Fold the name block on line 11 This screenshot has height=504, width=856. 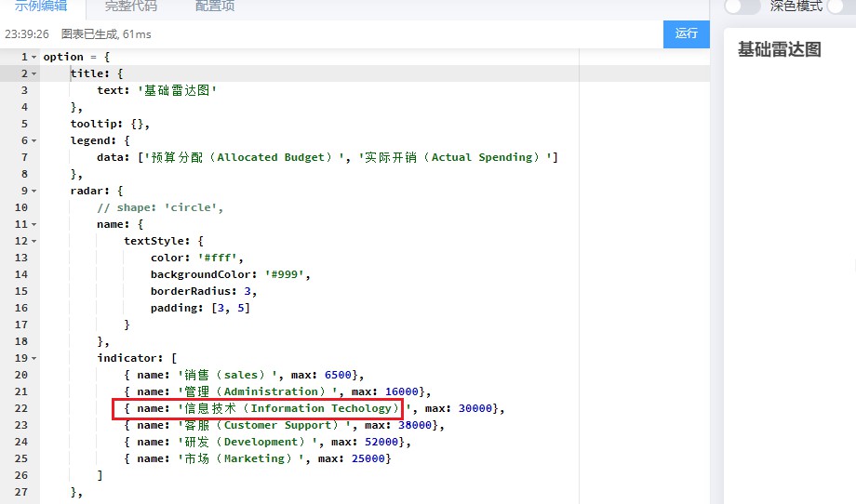[x=33, y=224]
